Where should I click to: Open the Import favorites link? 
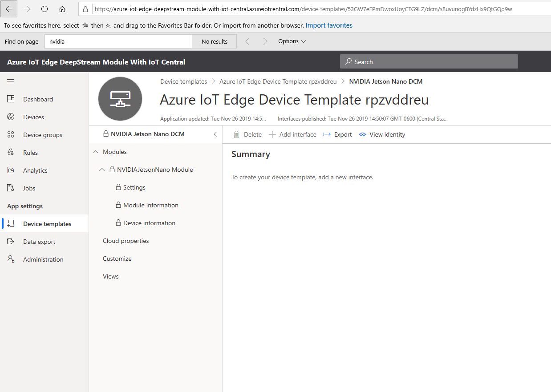coord(329,25)
